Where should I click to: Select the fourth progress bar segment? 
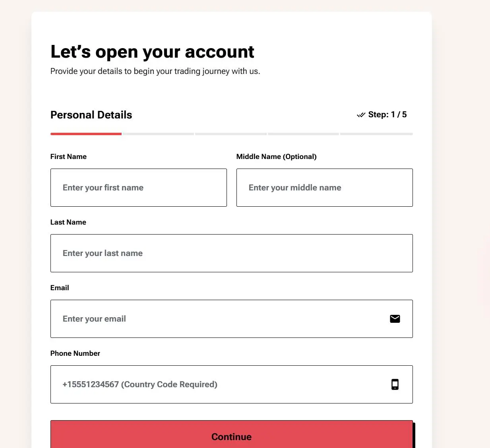(304, 134)
